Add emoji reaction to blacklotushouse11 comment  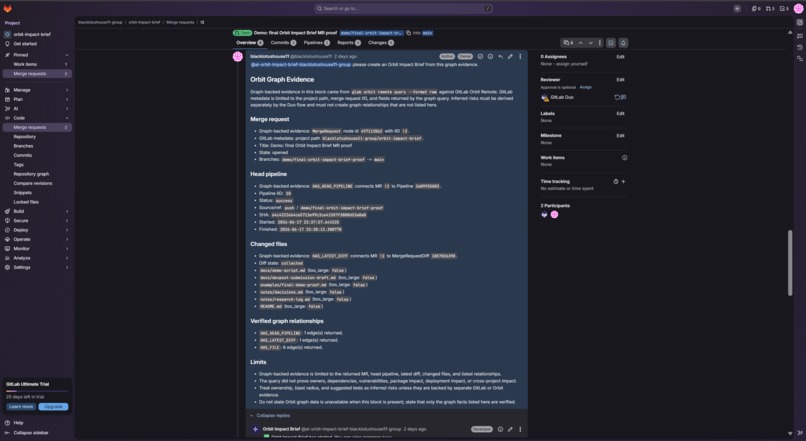click(490, 57)
